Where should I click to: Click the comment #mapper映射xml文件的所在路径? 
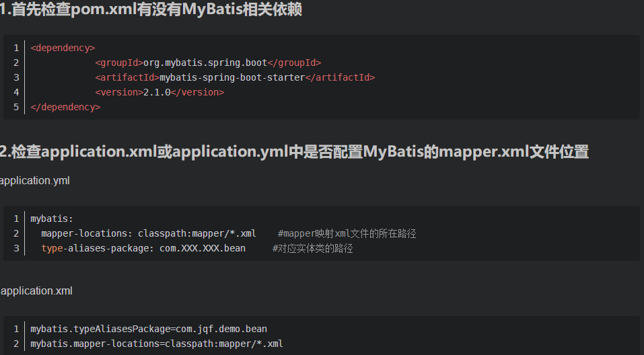(347, 233)
